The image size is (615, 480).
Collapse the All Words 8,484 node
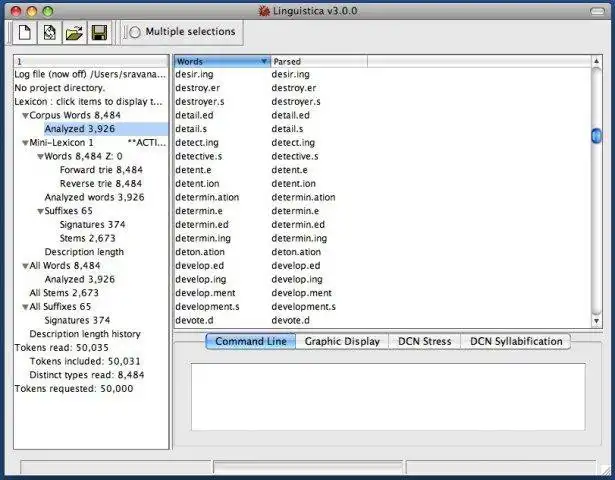[x=25, y=266]
